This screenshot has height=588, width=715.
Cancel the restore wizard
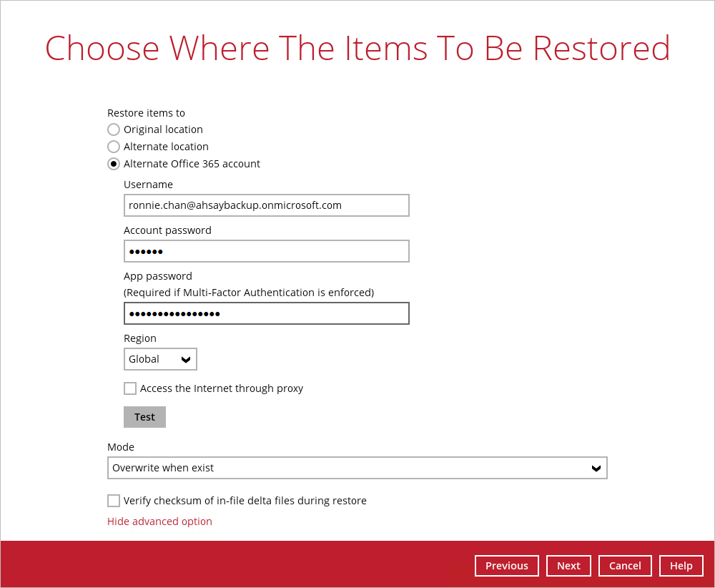click(x=625, y=566)
